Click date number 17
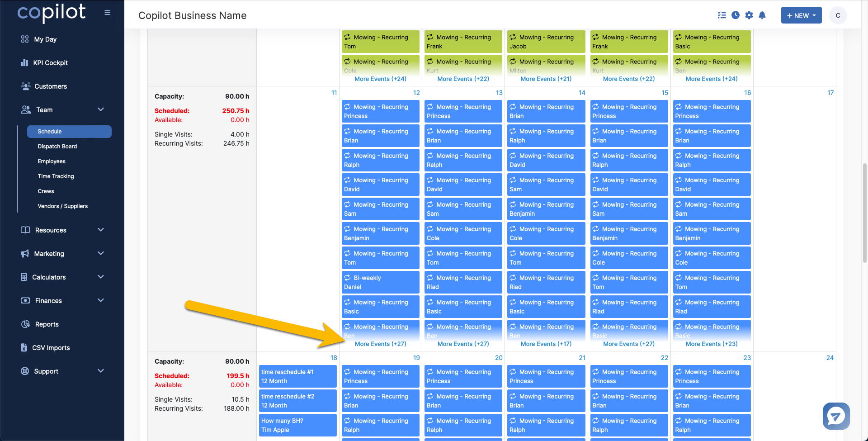The image size is (868, 441). pos(830,93)
